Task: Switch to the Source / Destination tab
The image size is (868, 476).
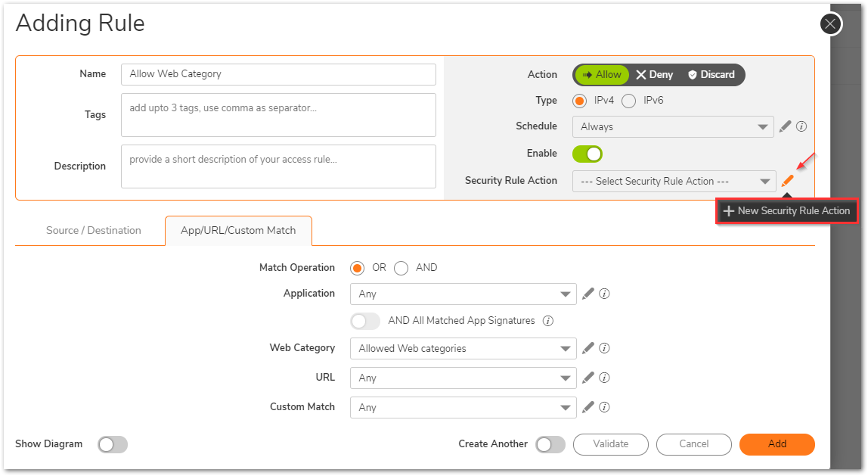Action: pos(94,231)
